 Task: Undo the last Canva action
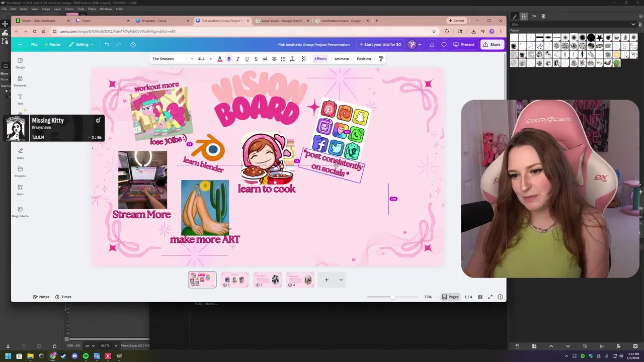click(107, 44)
